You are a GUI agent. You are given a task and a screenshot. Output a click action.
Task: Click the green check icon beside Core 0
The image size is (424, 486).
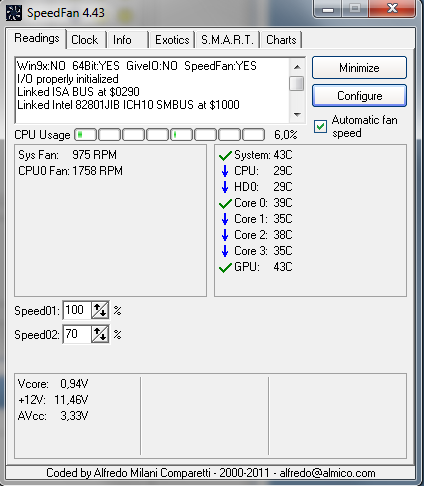tap(225, 203)
